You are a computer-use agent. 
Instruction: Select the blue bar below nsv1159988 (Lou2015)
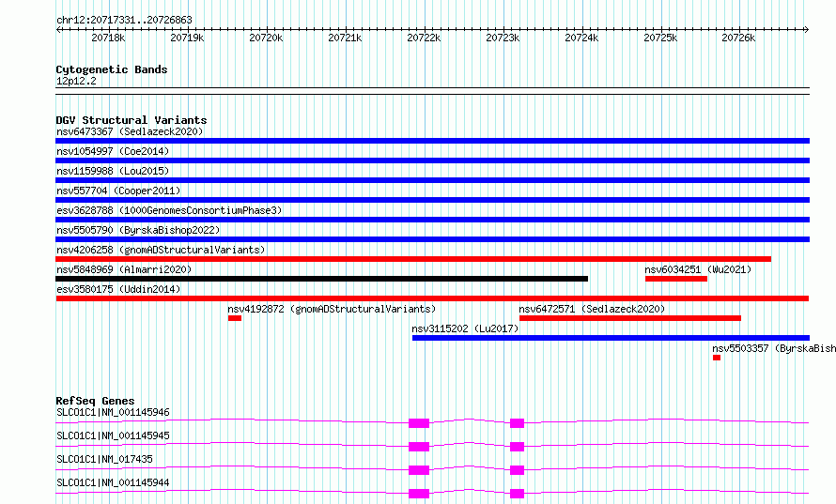[x=432, y=180]
